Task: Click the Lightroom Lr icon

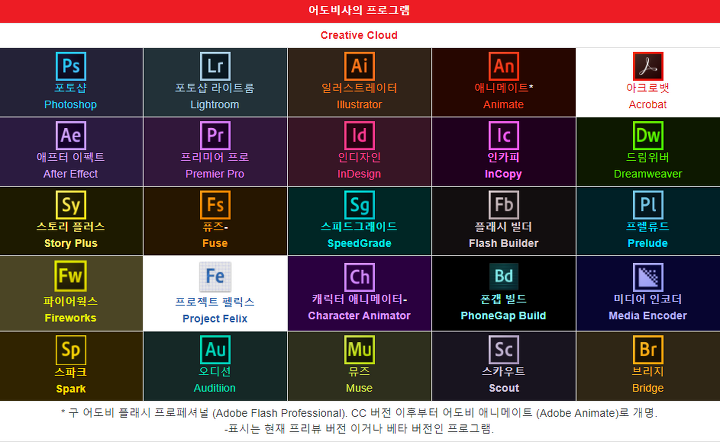Action: [215, 66]
